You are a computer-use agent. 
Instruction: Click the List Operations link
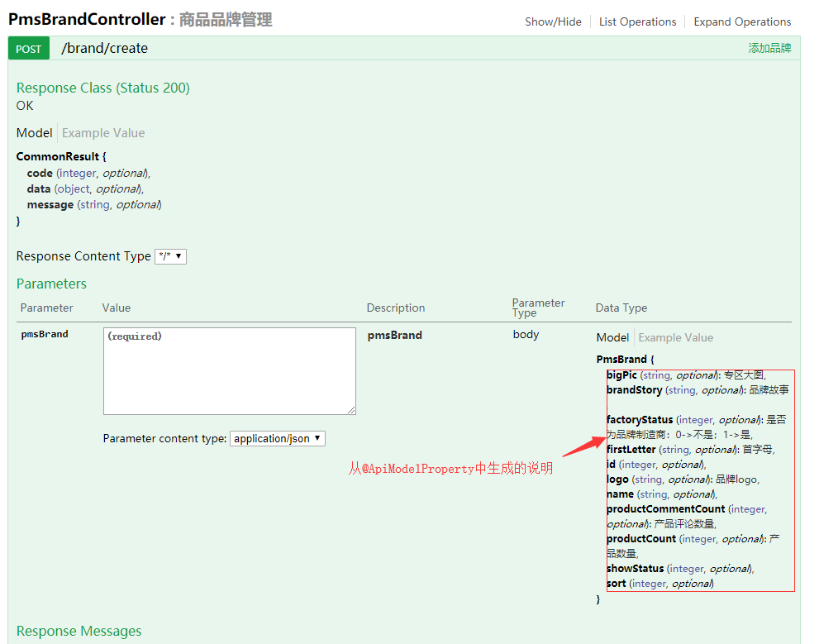(x=637, y=22)
